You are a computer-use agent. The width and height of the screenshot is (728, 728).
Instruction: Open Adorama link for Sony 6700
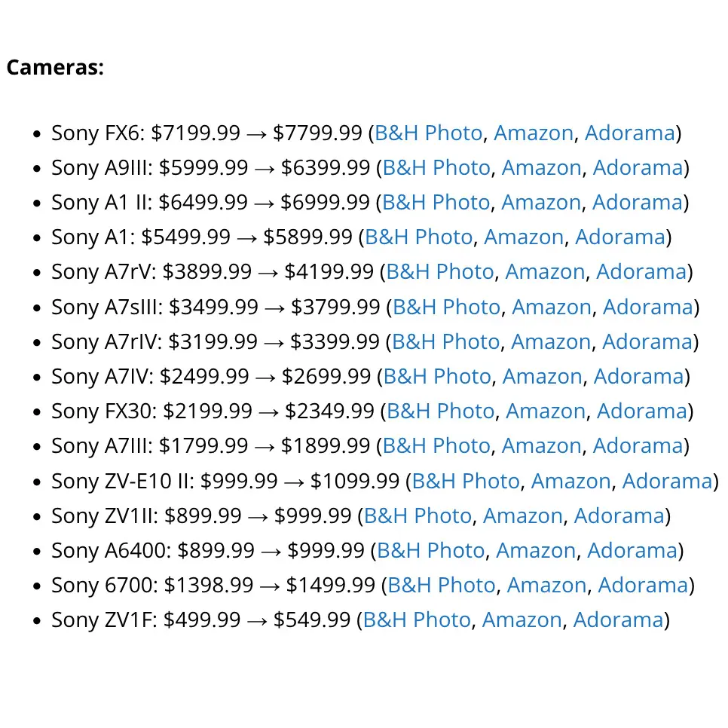(643, 585)
